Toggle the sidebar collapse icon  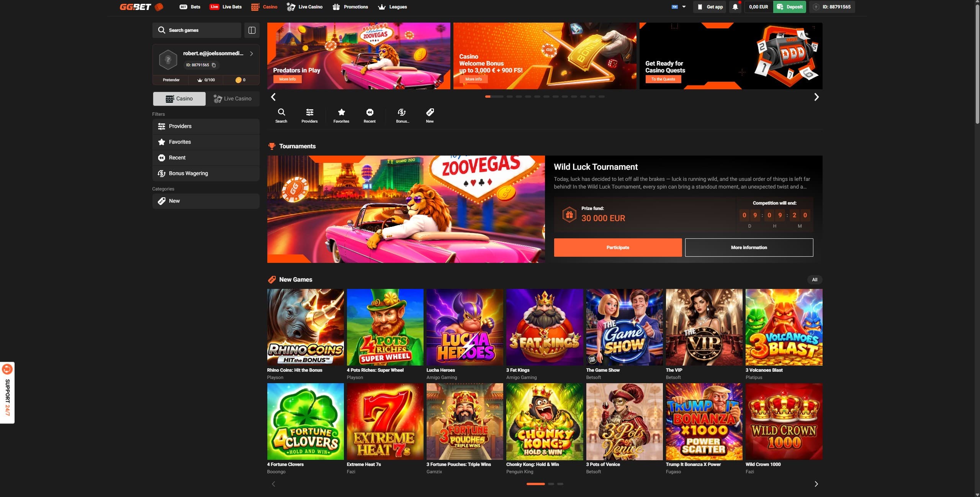click(252, 30)
